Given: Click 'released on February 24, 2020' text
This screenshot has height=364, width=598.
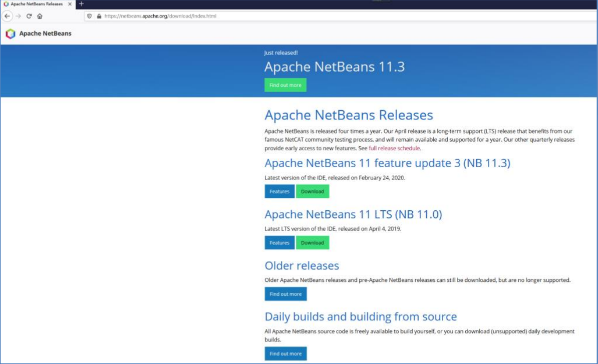Looking at the screenshot, I should click(366, 178).
